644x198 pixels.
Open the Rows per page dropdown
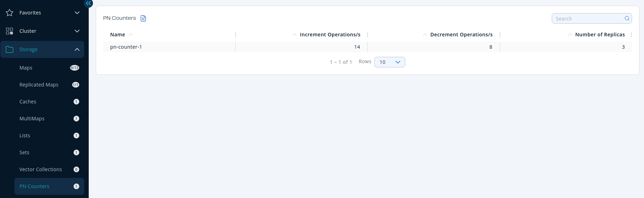[389, 62]
